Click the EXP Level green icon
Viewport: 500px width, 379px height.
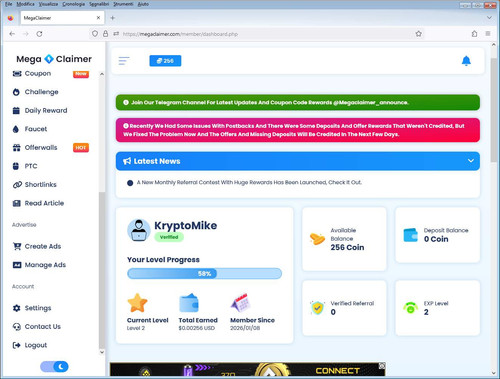coord(410,307)
